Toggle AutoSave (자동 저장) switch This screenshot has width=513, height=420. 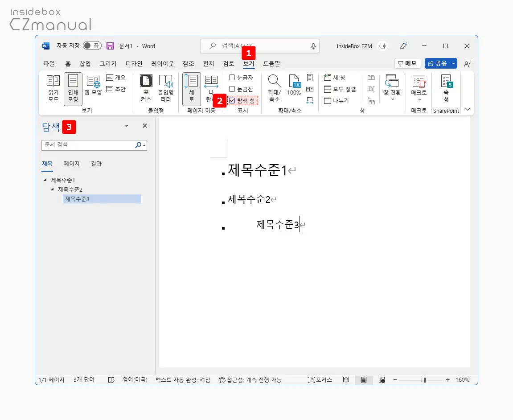coord(92,45)
